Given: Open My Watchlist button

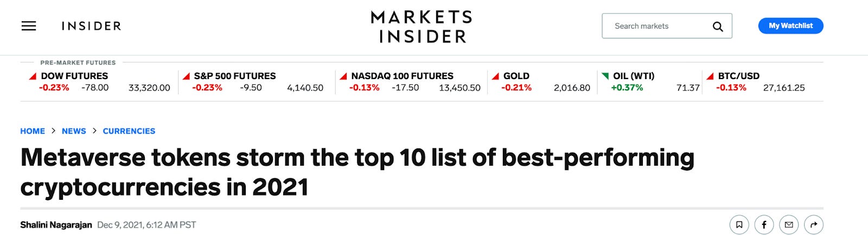Looking at the screenshot, I should pyautogui.click(x=790, y=25).
